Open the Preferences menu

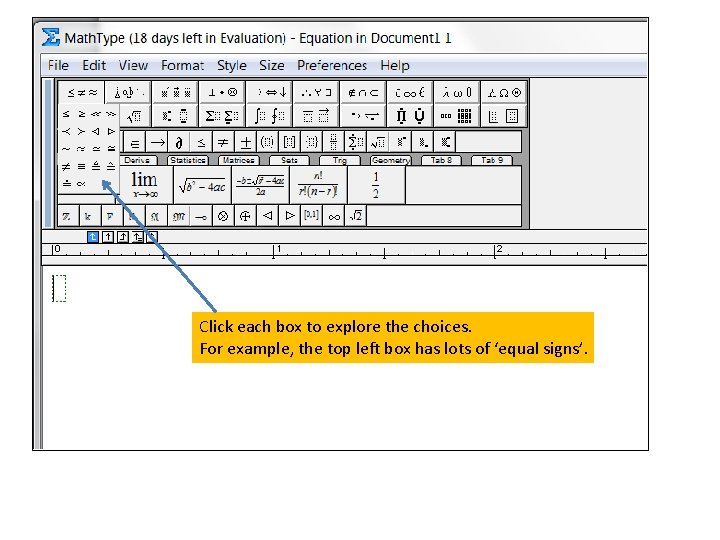332,66
